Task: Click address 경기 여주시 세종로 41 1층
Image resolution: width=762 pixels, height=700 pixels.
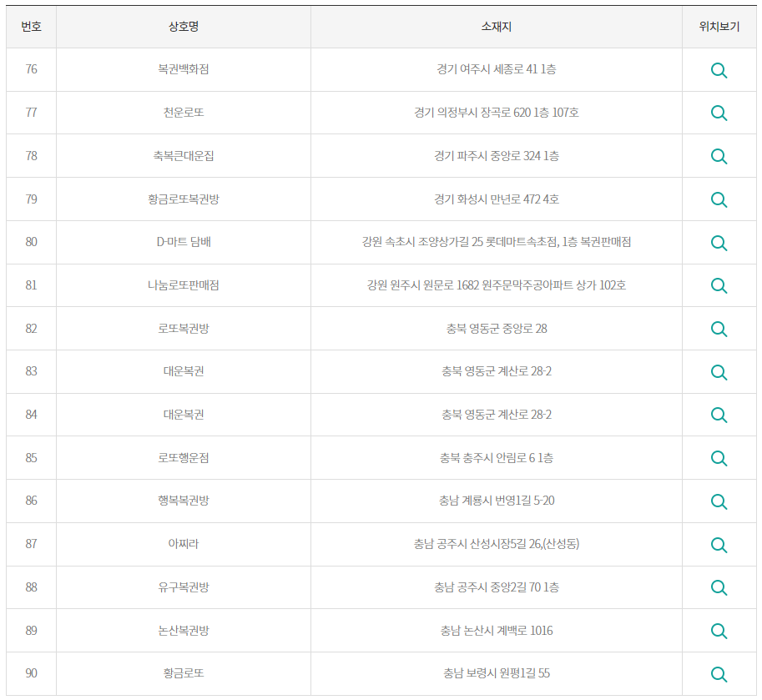Action: pyautogui.click(x=496, y=69)
